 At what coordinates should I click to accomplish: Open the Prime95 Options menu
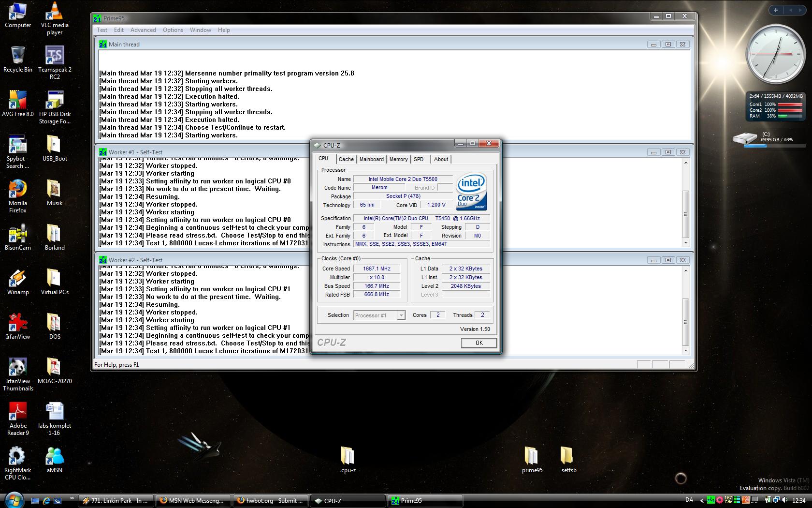click(x=173, y=30)
